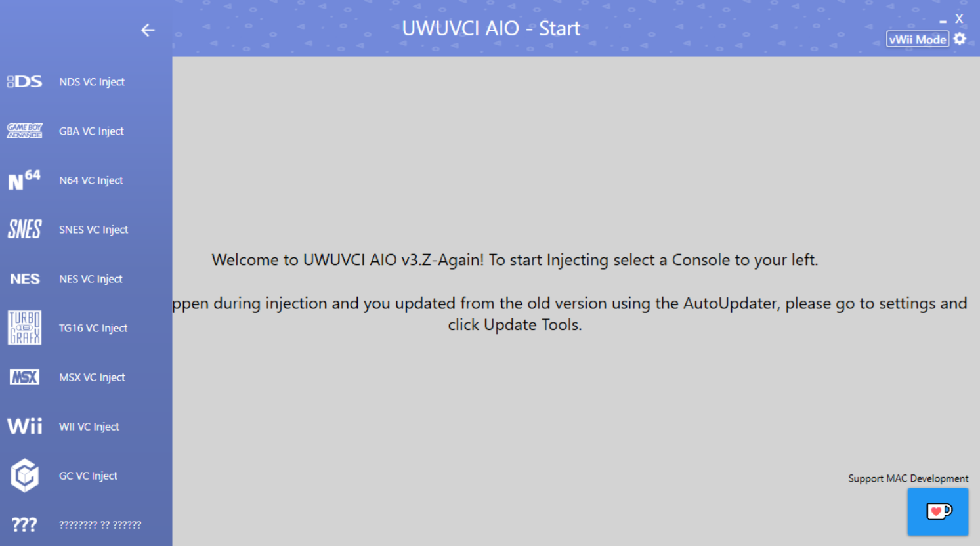Click the N64 logo icon
Image resolution: width=980 pixels, height=546 pixels.
pyautogui.click(x=24, y=180)
